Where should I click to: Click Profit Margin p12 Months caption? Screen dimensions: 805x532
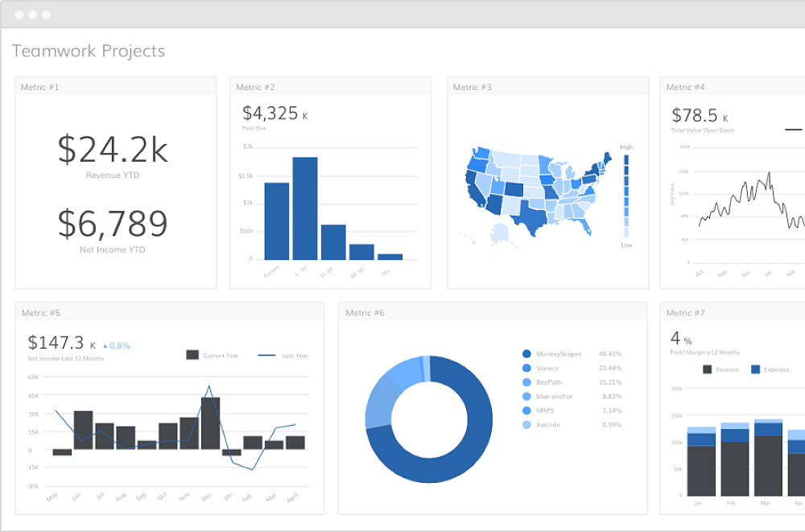[705, 353]
